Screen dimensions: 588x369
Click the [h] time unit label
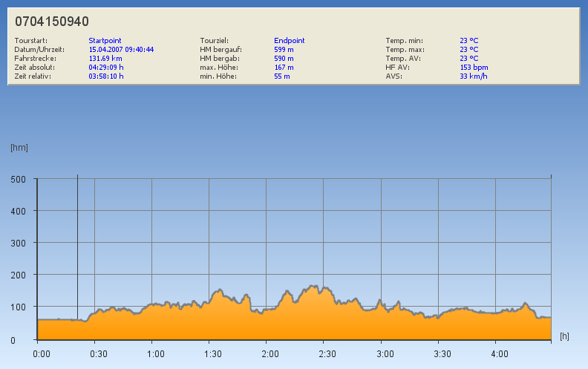pos(564,336)
